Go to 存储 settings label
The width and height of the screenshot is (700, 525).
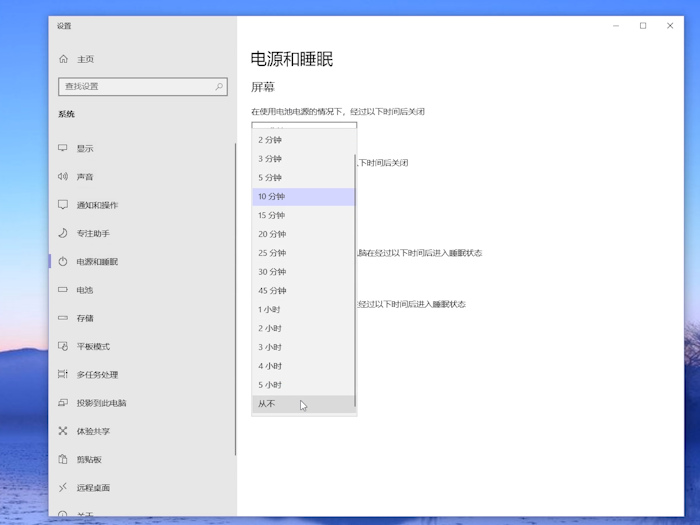pyautogui.click(x=85, y=318)
